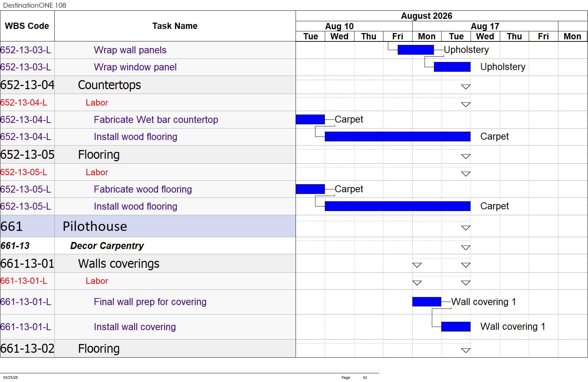Click the WBS Code column header

[x=27, y=26]
